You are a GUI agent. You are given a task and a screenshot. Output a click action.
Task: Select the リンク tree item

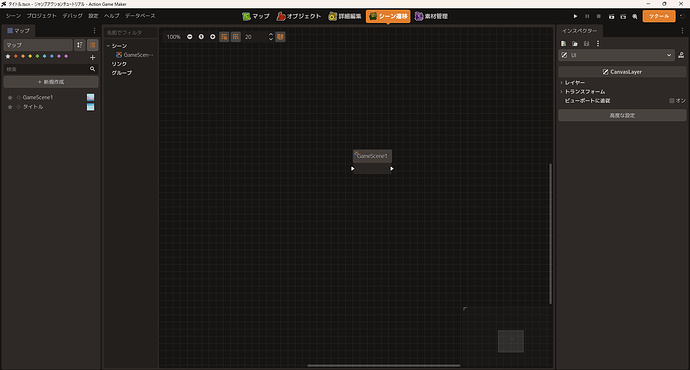point(119,64)
